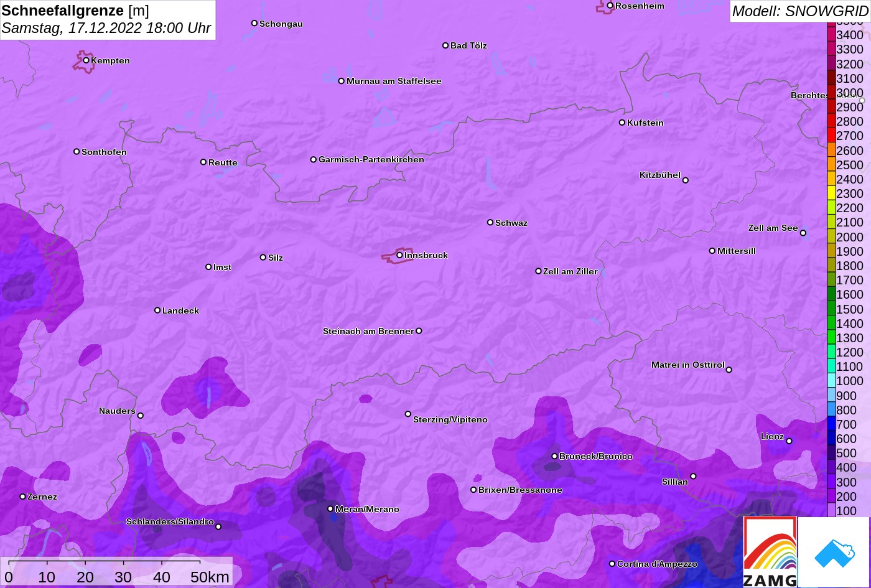Click the Bruneck/Brunico label
Viewport: 871px width, 588px height.
(596, 456)
